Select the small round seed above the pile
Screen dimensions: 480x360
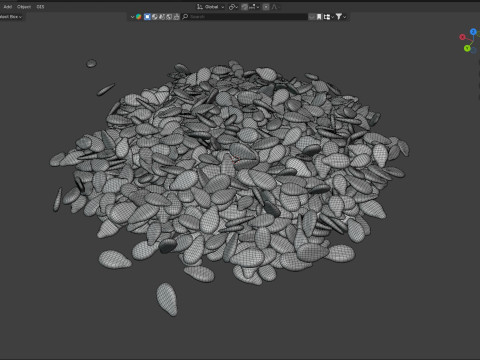91,63
